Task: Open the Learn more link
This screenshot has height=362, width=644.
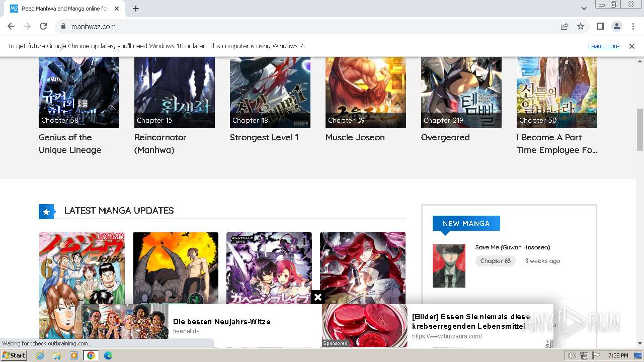Action: (604, 46)
